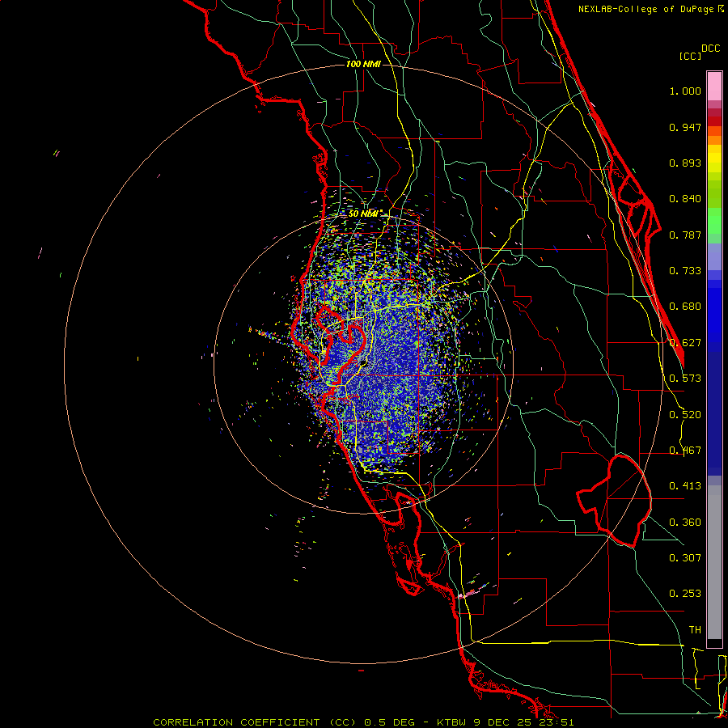Pick the gray color bar segment
728x728 pixels.
pyautogui.click(x=714, y=562)
